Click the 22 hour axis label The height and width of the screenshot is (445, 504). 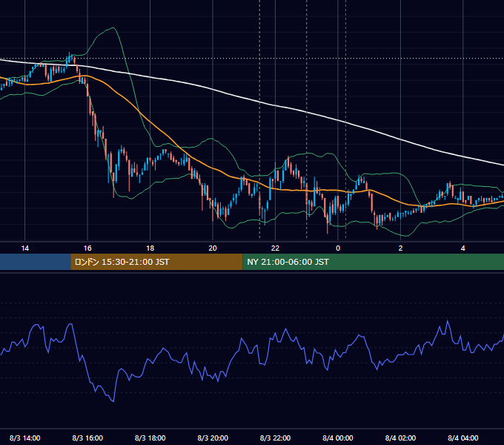click(x=275, y=248)
